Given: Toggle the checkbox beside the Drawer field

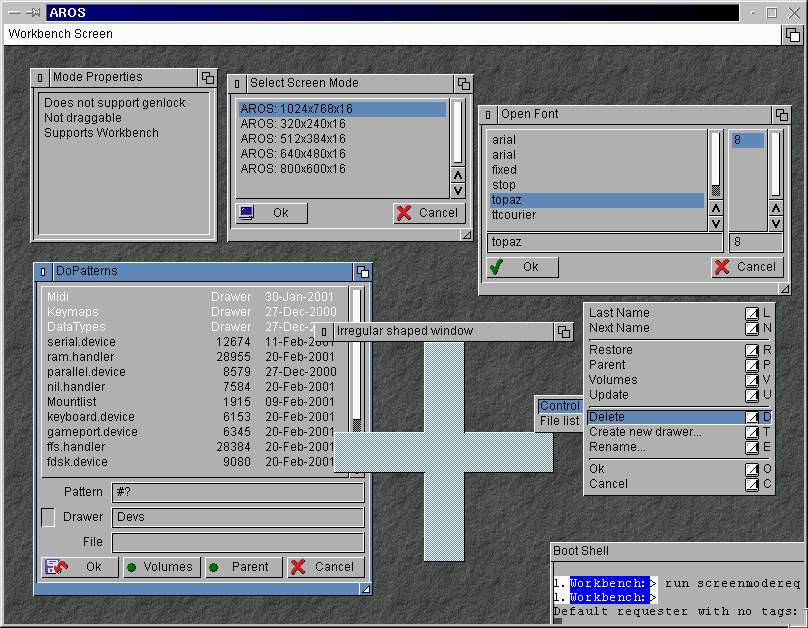Looking at the screenshot, I should pyautogui.click(x=48, y=517).
